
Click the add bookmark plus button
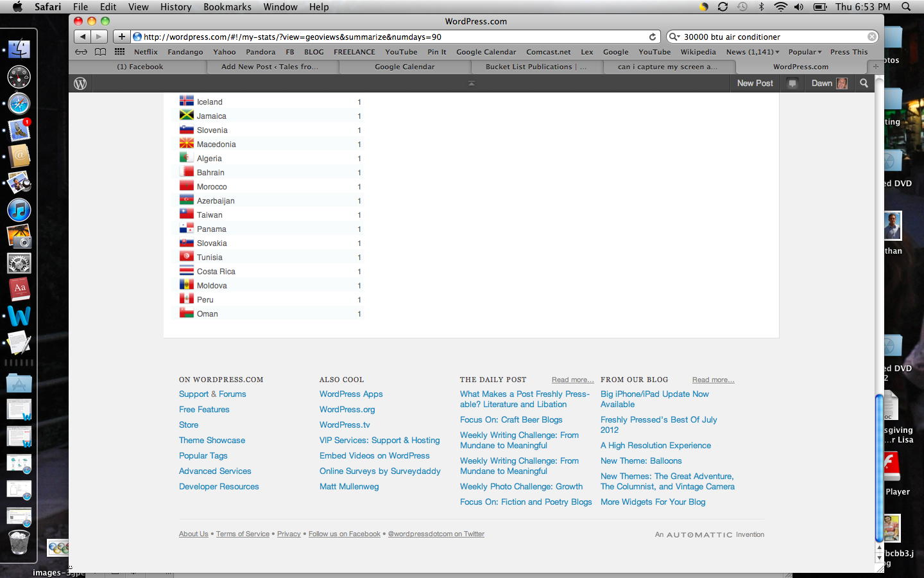[121, 37]
